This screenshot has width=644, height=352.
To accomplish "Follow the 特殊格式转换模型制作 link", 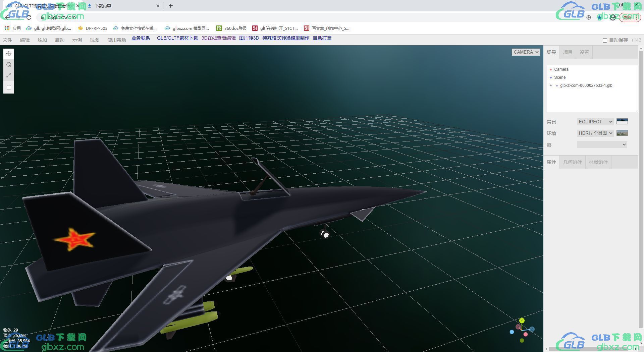I will 286,38.
